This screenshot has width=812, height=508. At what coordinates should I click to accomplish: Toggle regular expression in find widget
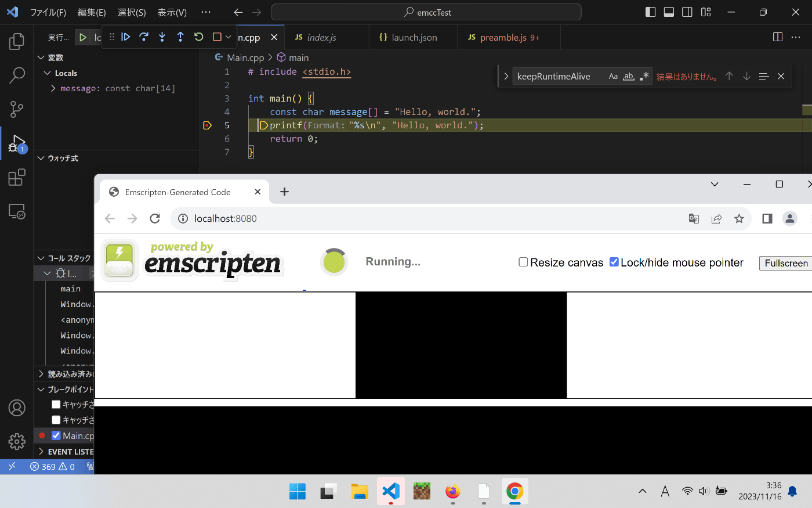tap(644, 76)
